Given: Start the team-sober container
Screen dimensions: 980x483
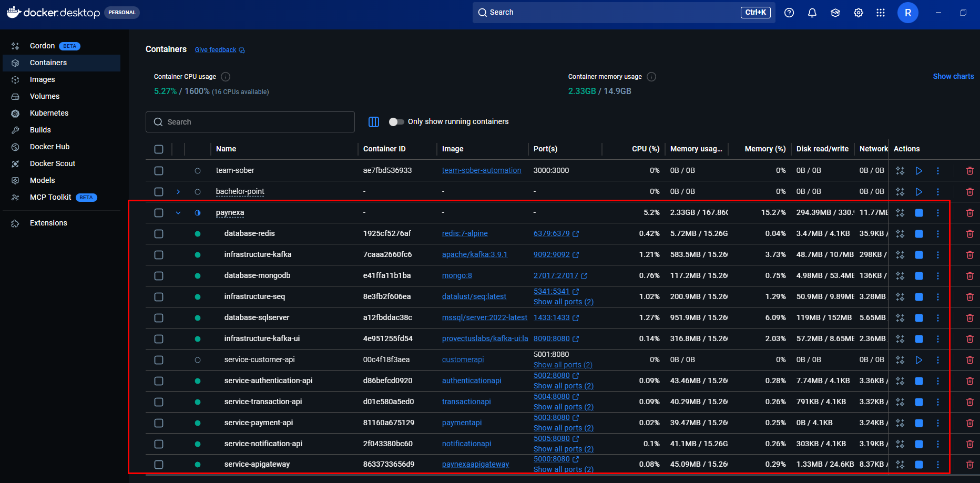Looking at the screenshot, I should pos(918,171).
